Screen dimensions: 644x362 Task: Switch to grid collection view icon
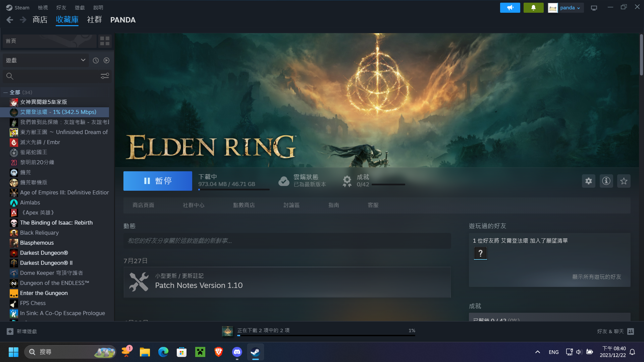[105, 41]
